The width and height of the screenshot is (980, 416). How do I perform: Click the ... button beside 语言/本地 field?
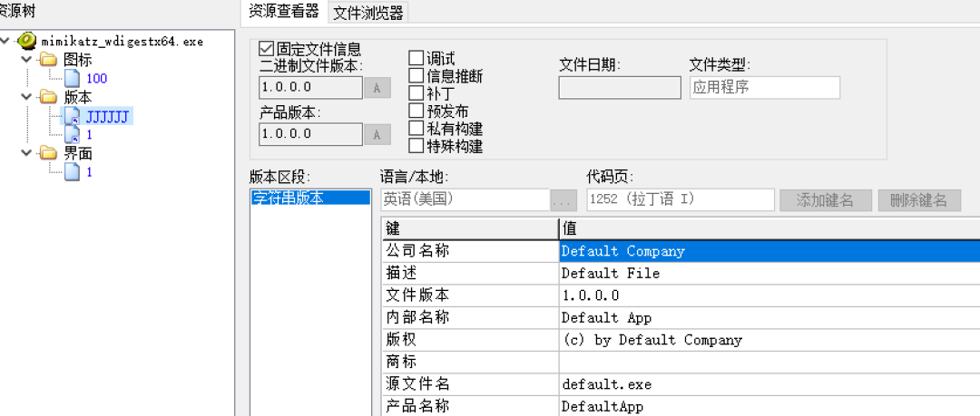(563, 200)
